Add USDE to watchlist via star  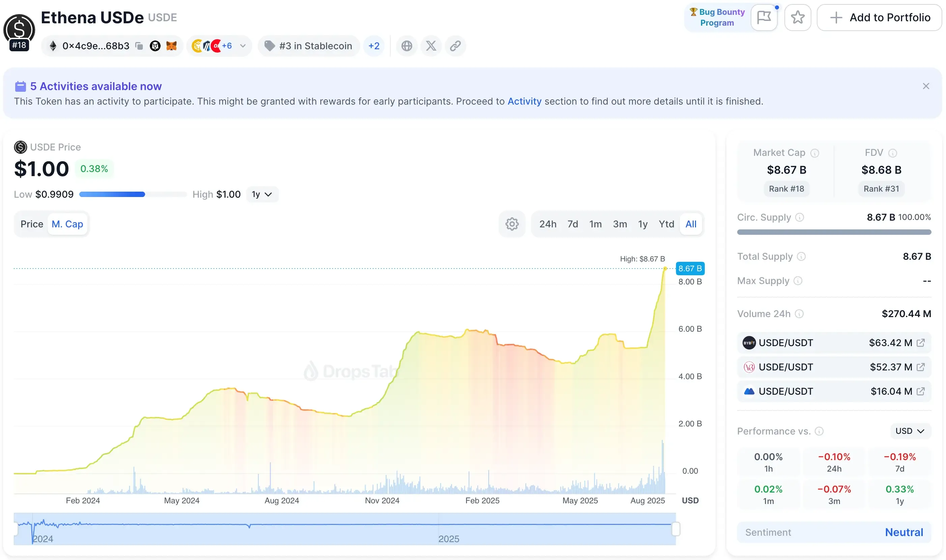click(x=798, y=17)
